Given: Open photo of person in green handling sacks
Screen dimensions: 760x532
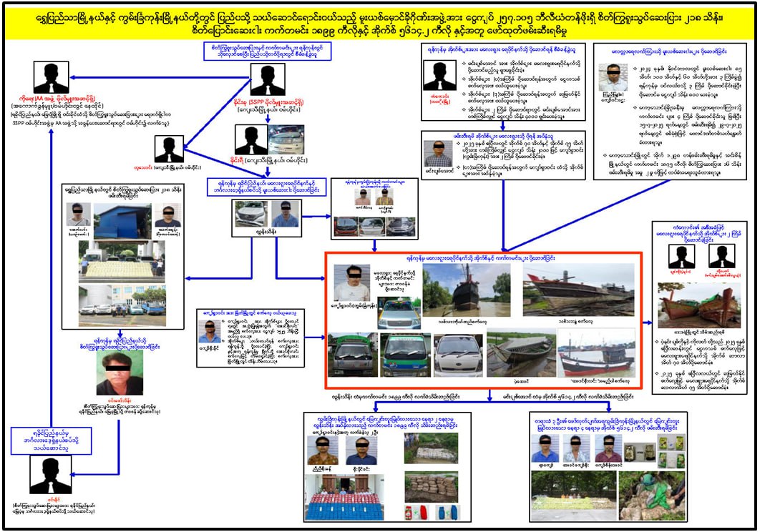Looking at the screenshot, I should point(652,496).
